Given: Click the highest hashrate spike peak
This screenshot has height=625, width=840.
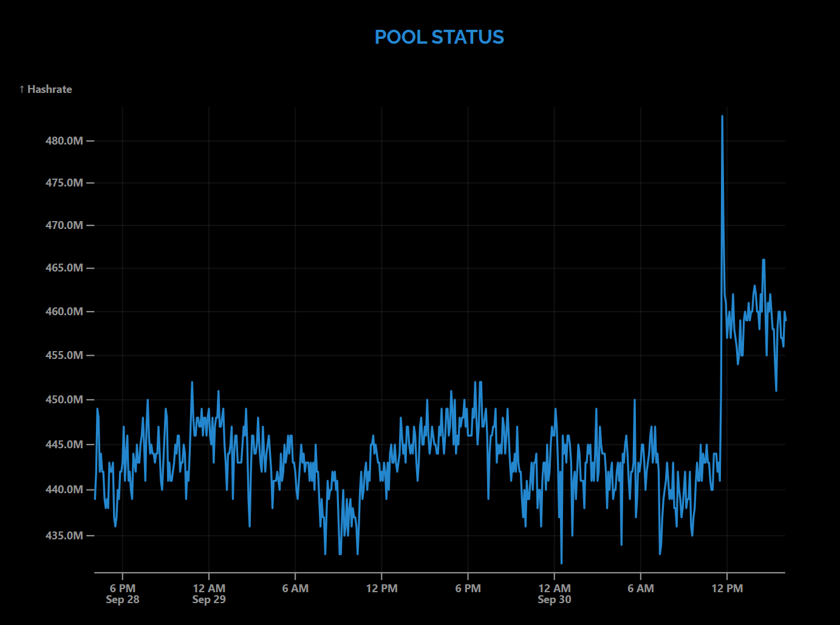Looking at the screenshot, I should [x=722, y=116].
